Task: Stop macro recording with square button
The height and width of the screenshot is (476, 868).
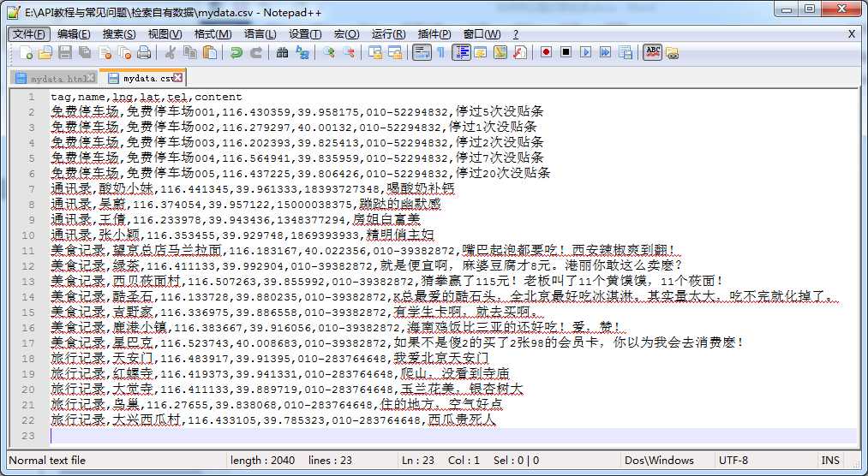Action: (566, 52)
